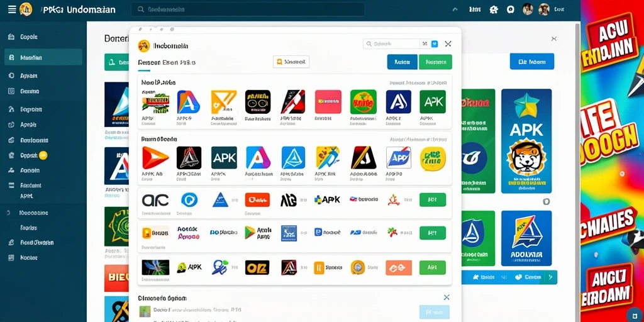Screen dimensions: 644x322
Task: Open the hamburger menu in the top bar
Action: [12, 9]
